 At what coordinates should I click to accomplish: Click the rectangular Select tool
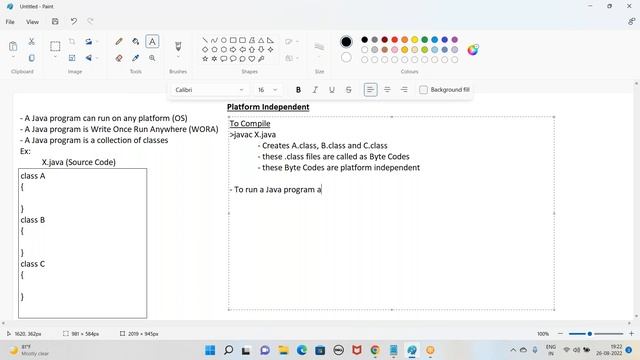[55, 46]
